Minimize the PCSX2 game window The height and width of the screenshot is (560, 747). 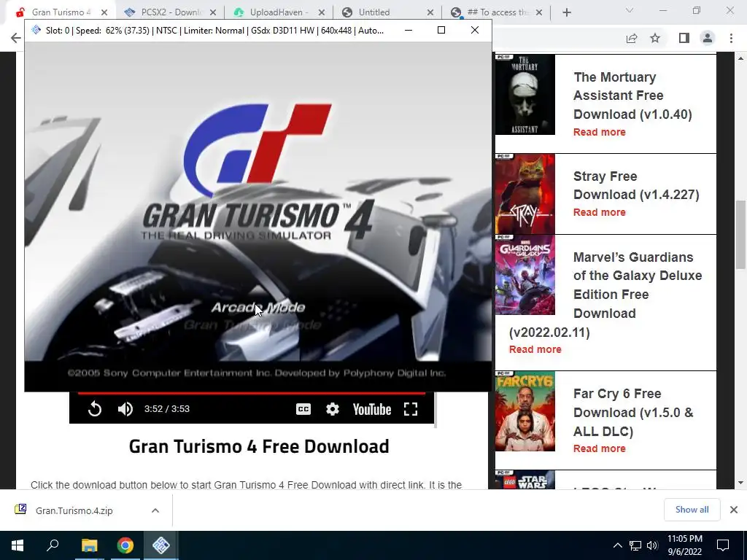409,31
